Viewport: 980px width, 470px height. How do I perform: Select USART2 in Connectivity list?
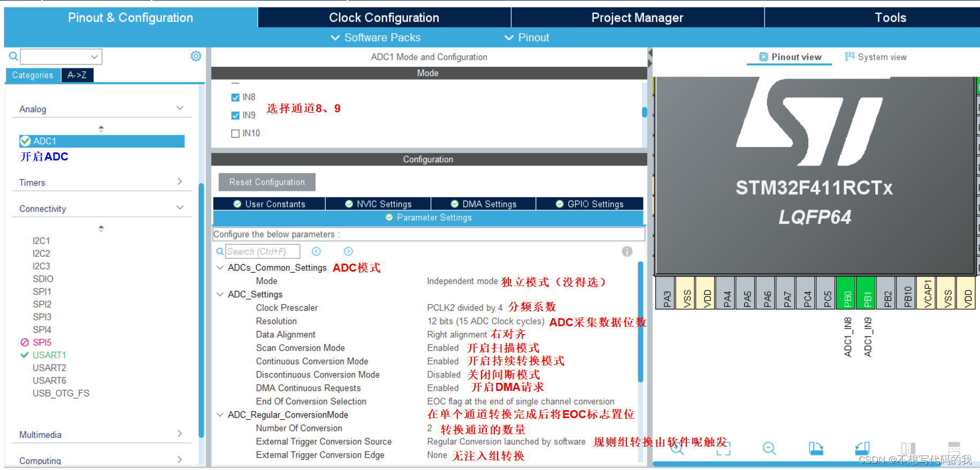[49, 368]
